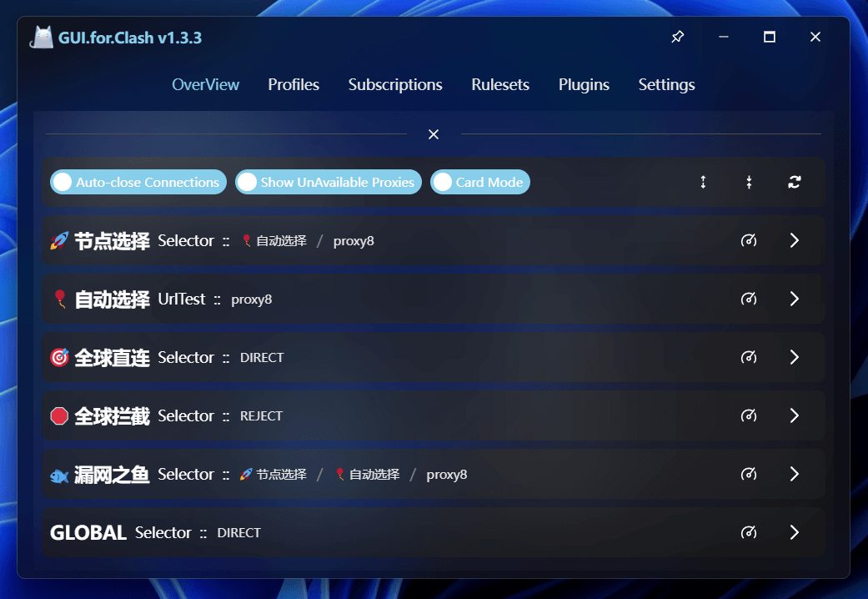Toggle Auto-close Connections switch
Screen dimensions: 868x599
coord(138,182)
